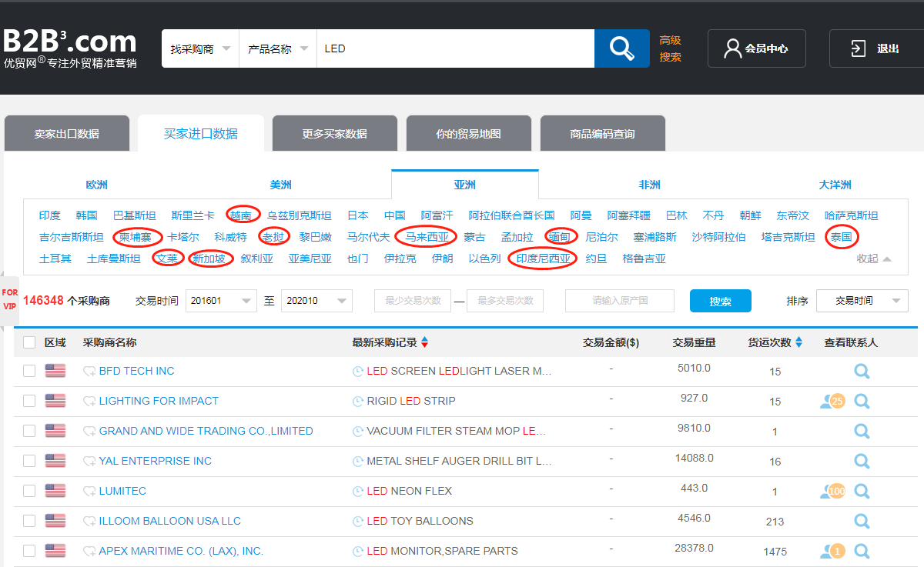Check the select-all checkbox in table header
Screen dimensions: 924x567
(x=29, y=342)
